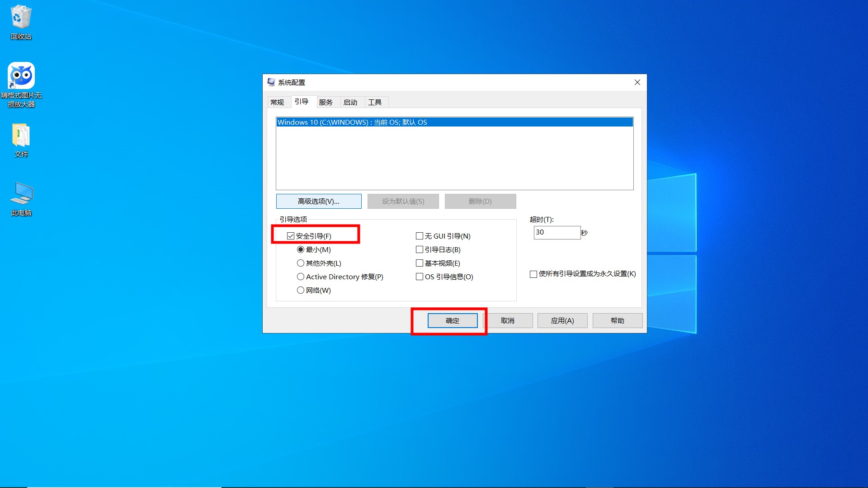Screen dimensions: 868x488
Task: Tick the 基本视频(E) base video checkbox
Action: coord(420,263)
